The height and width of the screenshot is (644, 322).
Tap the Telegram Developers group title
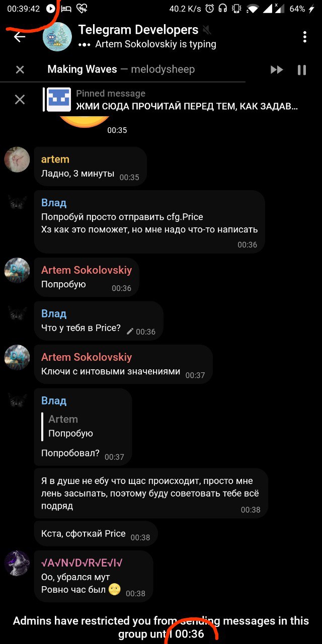138,30
